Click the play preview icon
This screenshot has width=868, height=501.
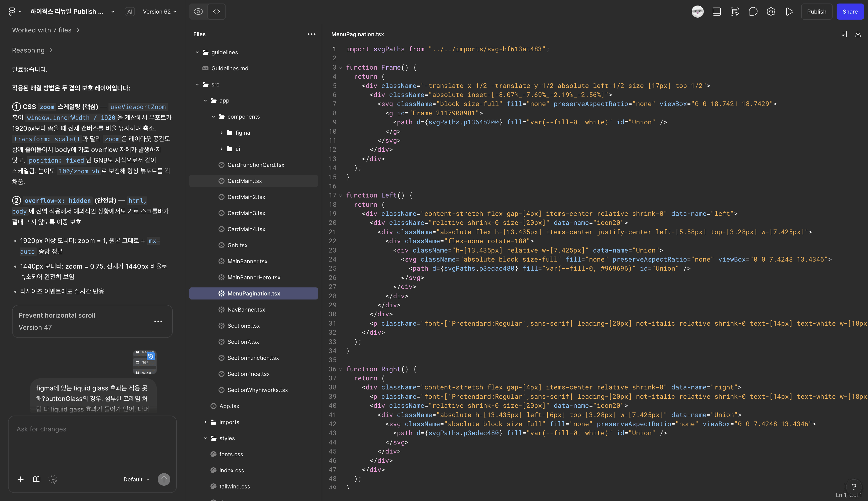(789, 11)
